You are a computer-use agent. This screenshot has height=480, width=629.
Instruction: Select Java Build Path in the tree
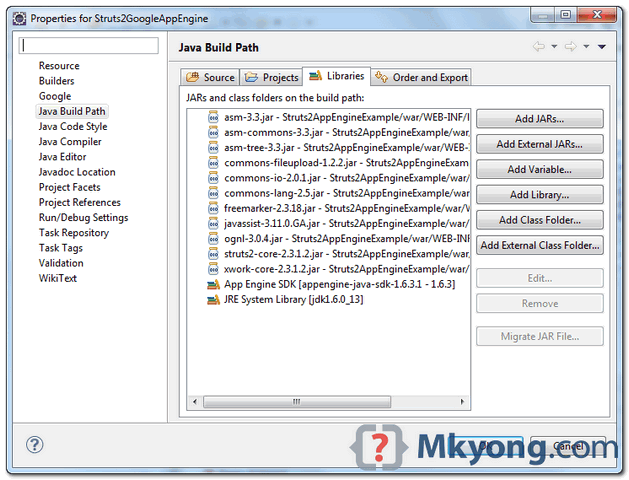click(72, 111)
